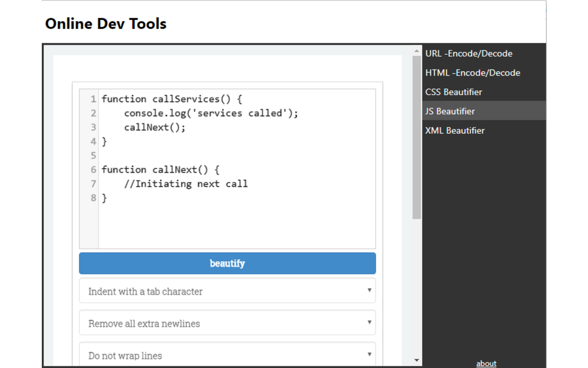Viewport: 588px width, 368px height.
Task: Click empty area of code editor below line 8
Action: tap(237, 226)
